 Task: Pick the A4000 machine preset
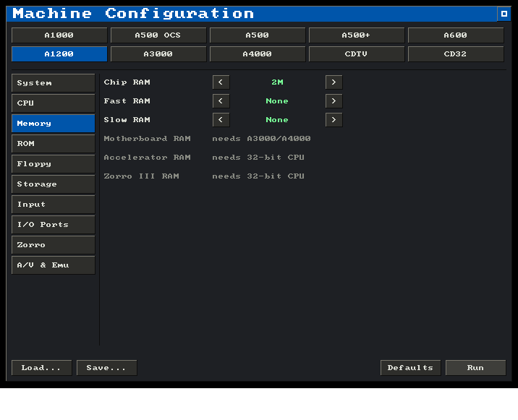point(258,54)
